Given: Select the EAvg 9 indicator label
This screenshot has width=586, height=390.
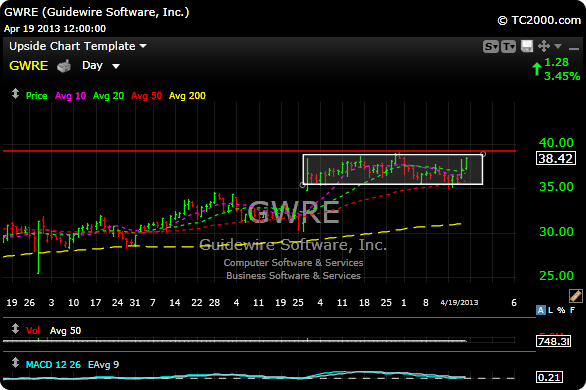Looking at the screenshot, I should [x=104, y=365].
